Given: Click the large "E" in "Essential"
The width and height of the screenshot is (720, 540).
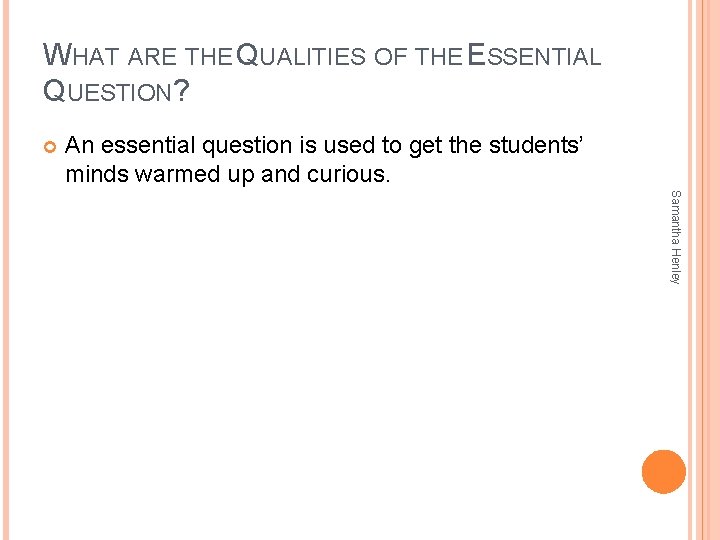Looking at the screenshot, I should tap(475, 56).
